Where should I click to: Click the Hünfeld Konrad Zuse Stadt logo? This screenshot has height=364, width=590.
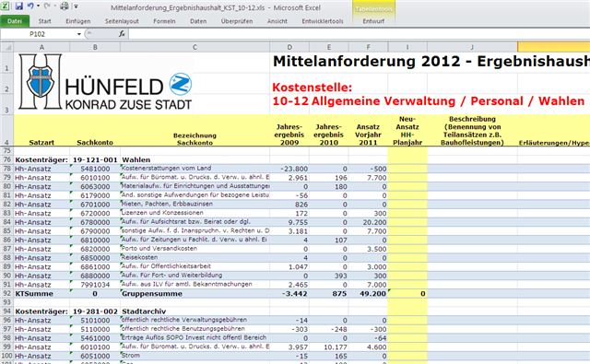tap(105, 82)
